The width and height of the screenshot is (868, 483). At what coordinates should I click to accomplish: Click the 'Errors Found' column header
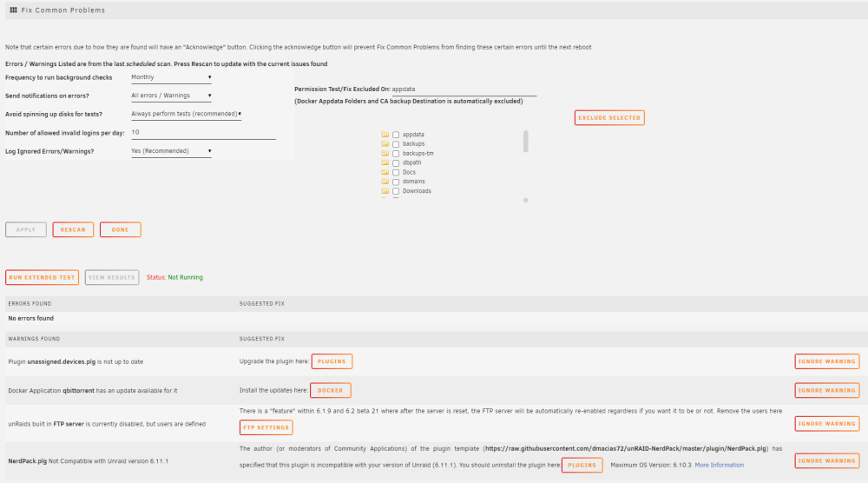click(x=30, y=303)
